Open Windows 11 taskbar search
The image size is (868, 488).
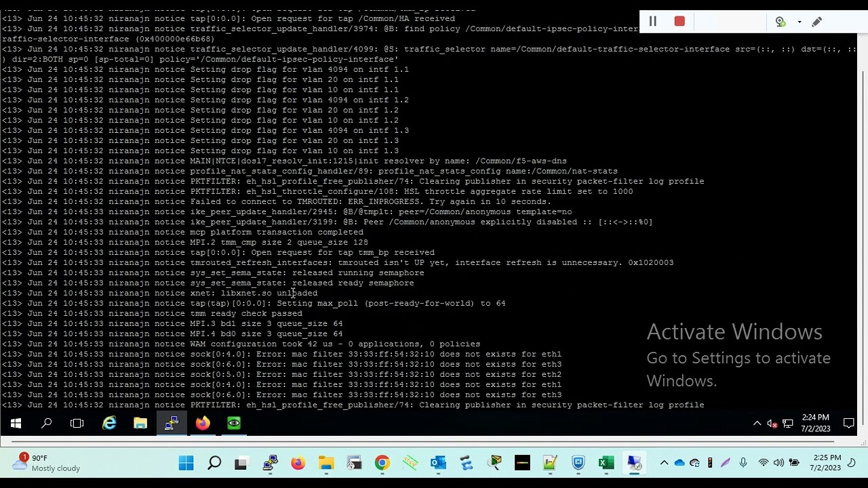tap(214, 464)
